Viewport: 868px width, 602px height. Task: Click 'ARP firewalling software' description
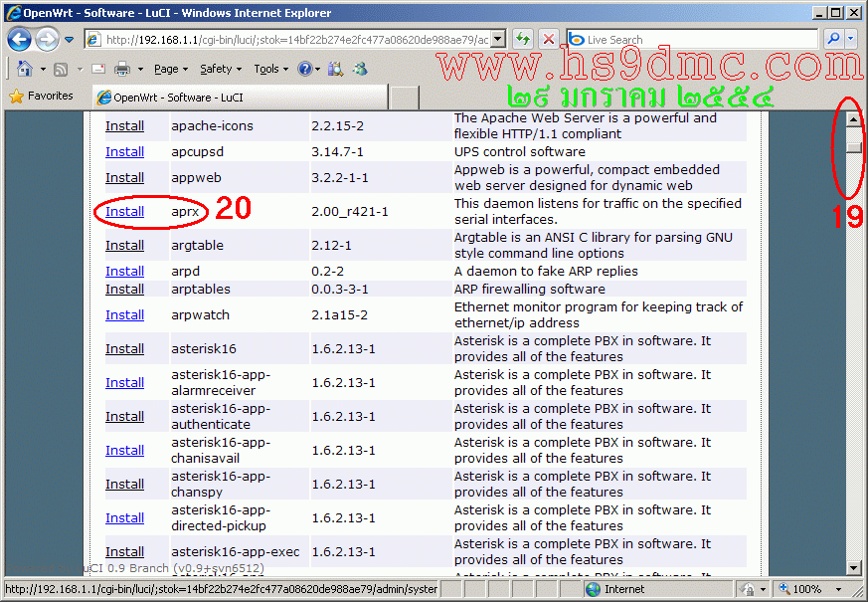pyautogui.click(x=530, y=290)
